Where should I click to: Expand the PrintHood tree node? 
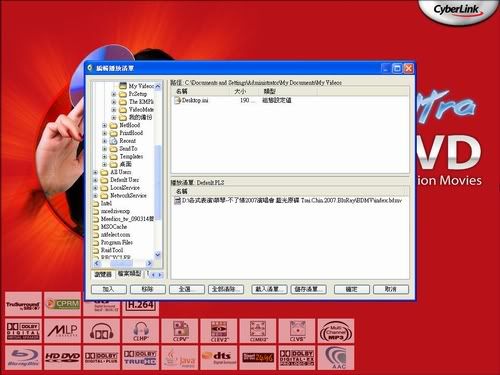104,133
